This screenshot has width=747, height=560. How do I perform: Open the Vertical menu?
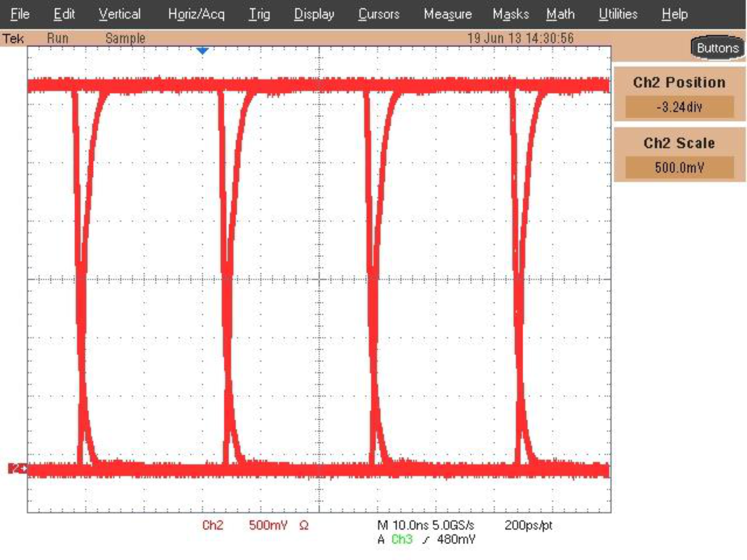click(120, 14)
